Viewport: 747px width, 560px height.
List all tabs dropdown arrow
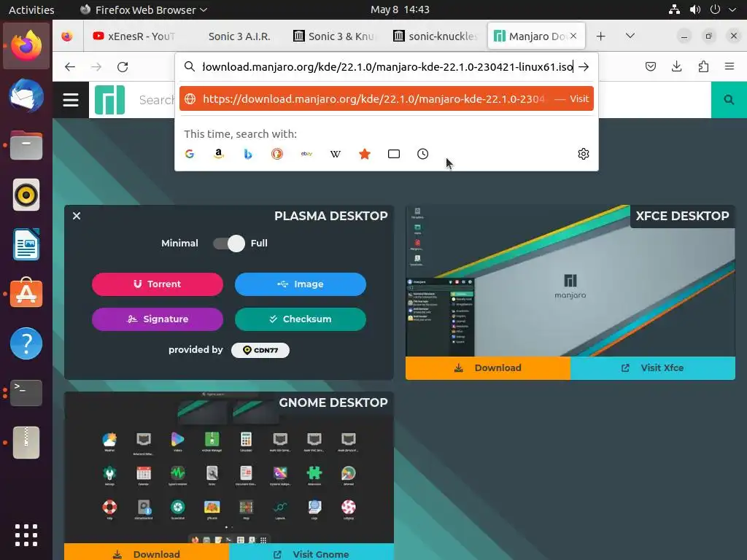[630, 36]
